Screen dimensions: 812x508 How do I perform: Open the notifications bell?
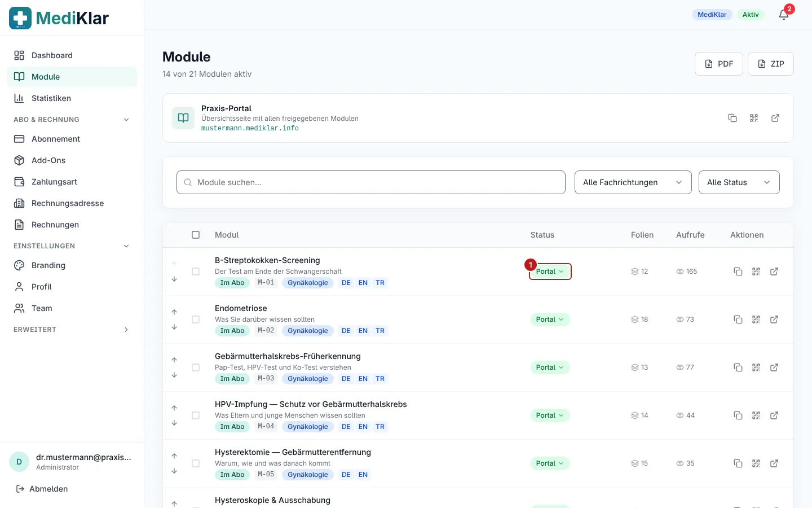point(784,15)
